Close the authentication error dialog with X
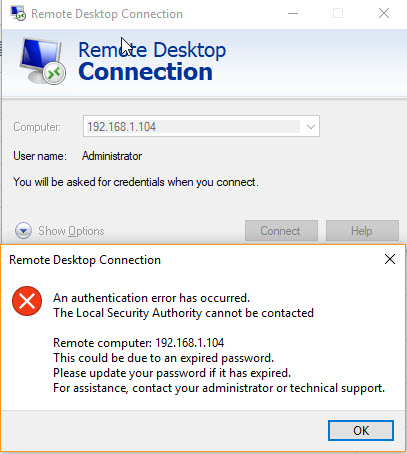 click(390, 259)
